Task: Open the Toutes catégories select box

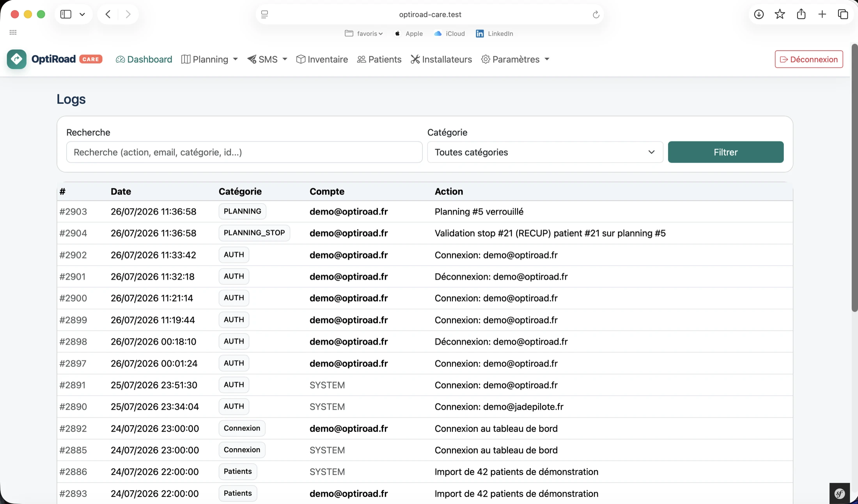Action: pos(545,152)
